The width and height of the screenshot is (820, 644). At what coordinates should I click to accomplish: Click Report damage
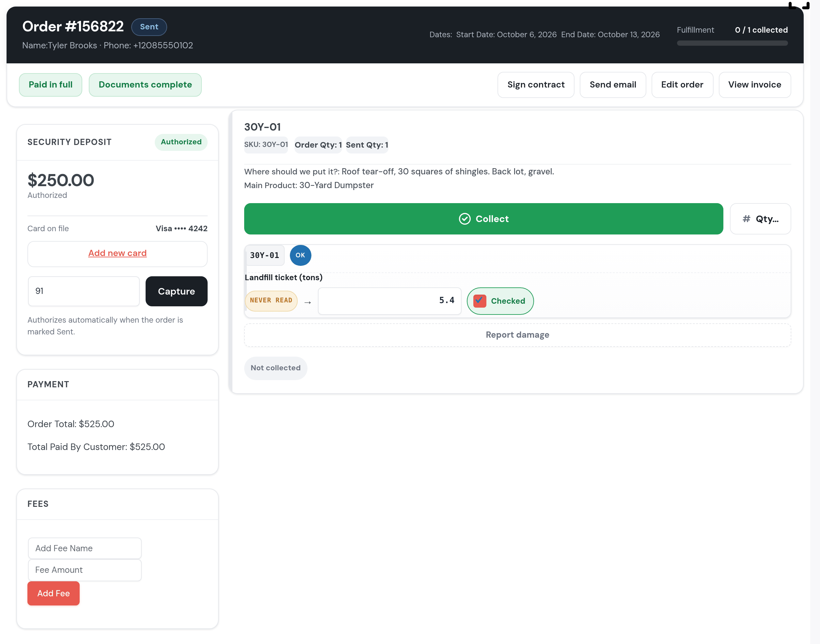tap(517, 335)
